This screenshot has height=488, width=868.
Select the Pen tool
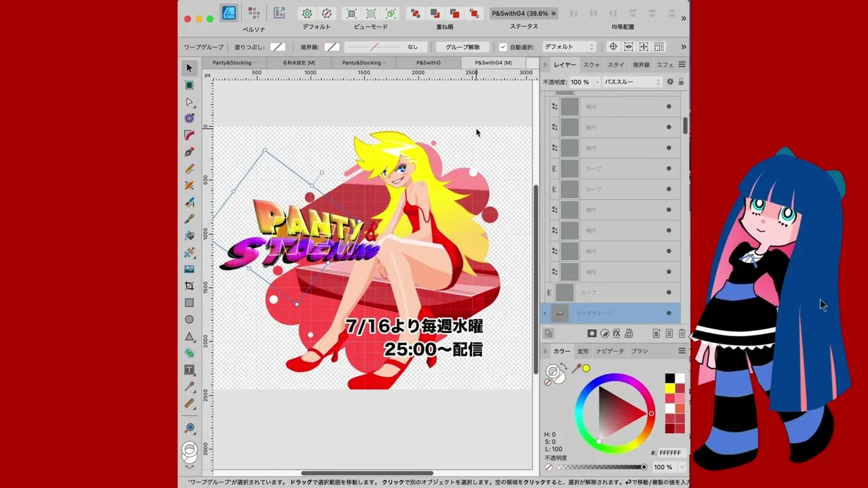click(189, 152)
